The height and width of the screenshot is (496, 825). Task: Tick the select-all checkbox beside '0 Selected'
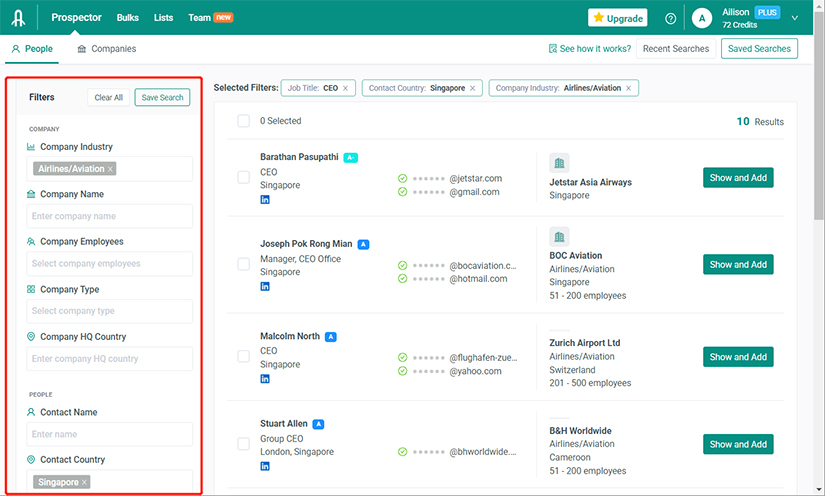244,121
